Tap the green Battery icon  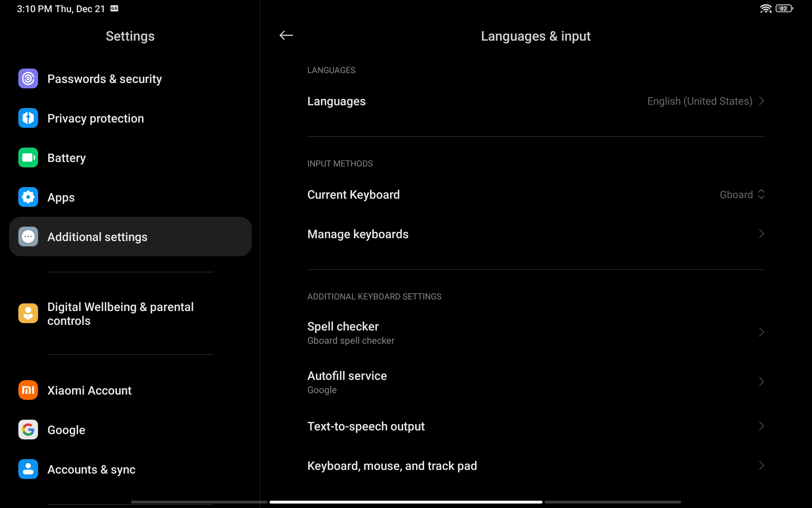tap(28, 157)
